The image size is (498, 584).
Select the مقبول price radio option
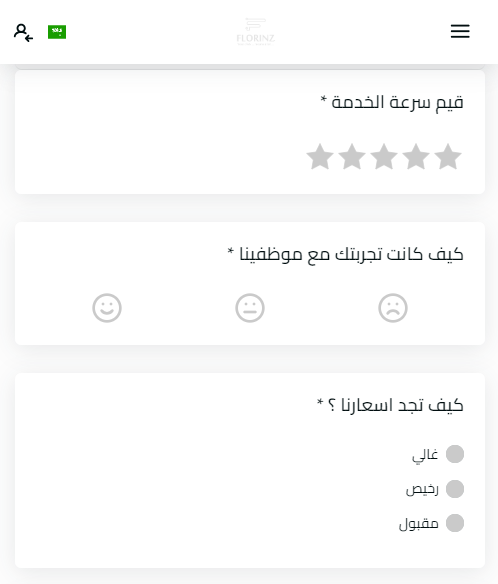point(455,523)
